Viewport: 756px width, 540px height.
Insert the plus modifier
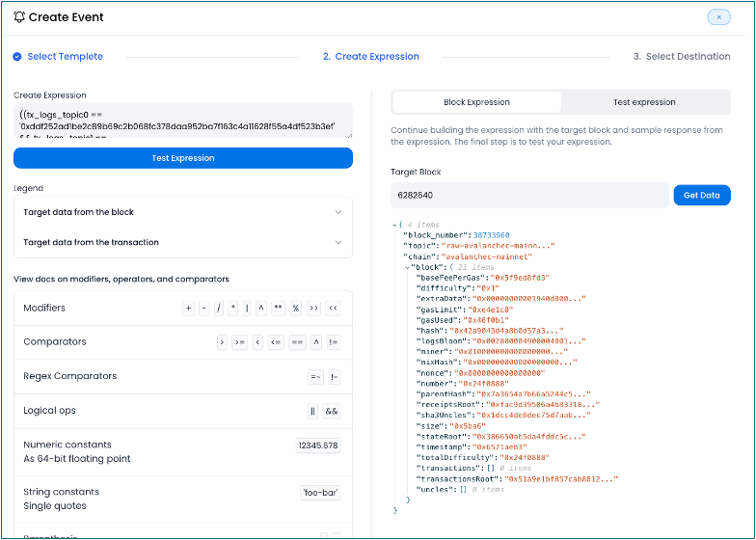coord(189,309)
